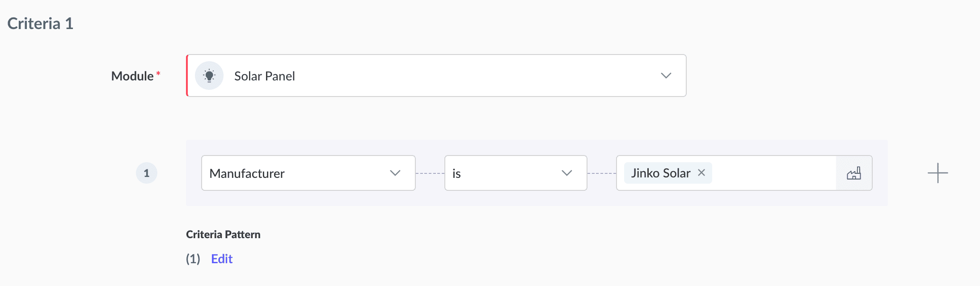Screen dimensions: 980x286
Task: Click the chevron of the "is" operator
Action: 566,173
